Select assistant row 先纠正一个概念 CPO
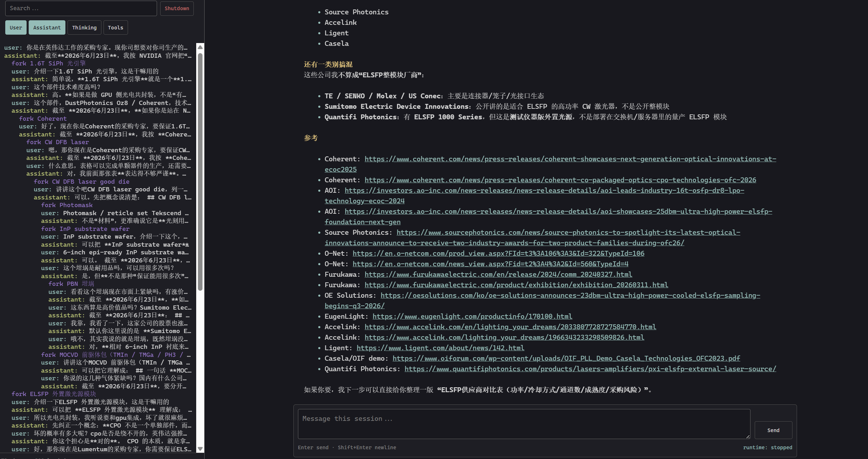This screenshot has height=459, width=868. point(101,425)
